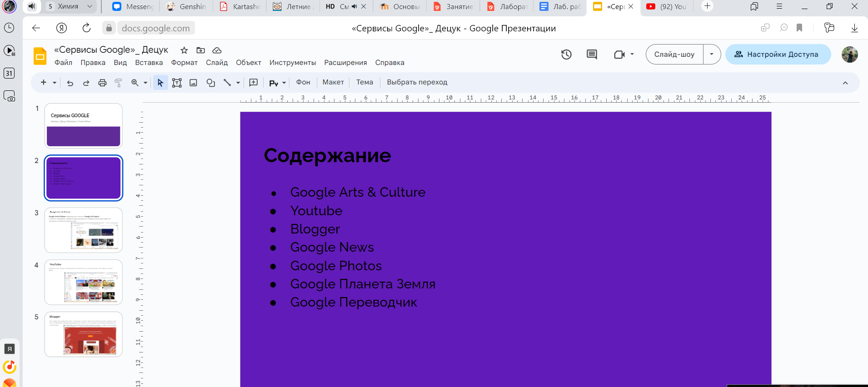
Task: Open browser downloads arrow
Action: (x=854, y=28)
